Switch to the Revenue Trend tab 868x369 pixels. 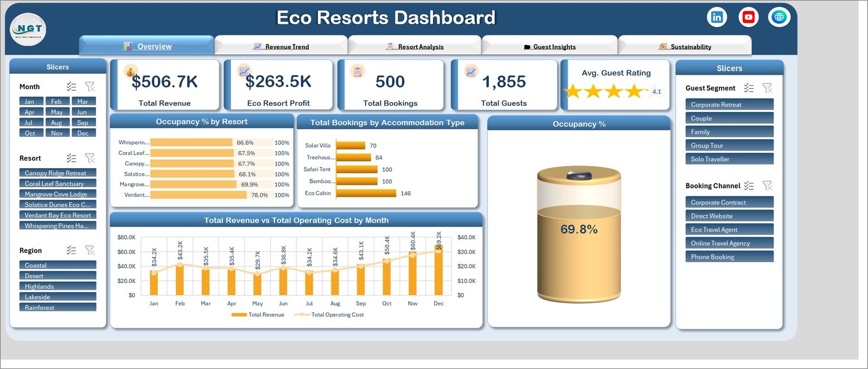(x=281, y=46)
